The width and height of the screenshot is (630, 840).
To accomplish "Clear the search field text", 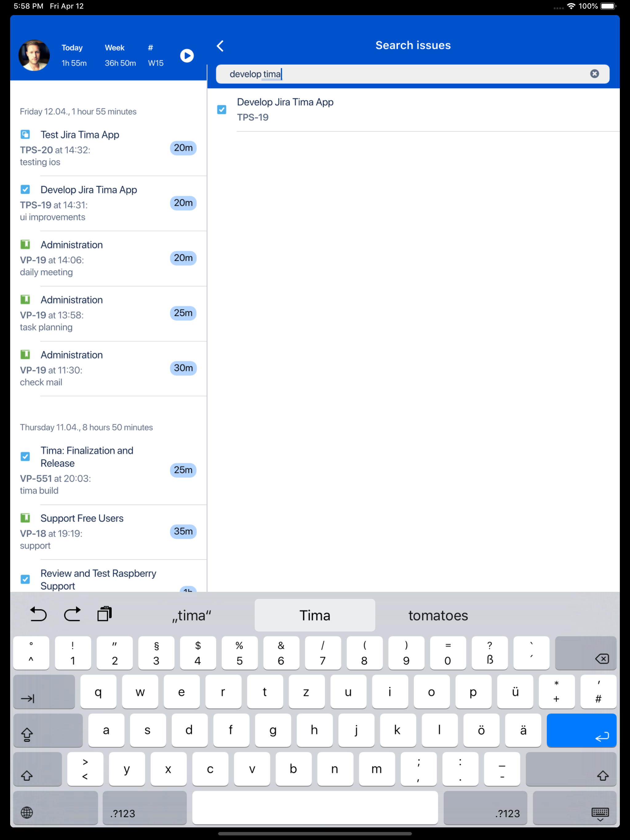I will pyautogui.click(x=594, y=74).
